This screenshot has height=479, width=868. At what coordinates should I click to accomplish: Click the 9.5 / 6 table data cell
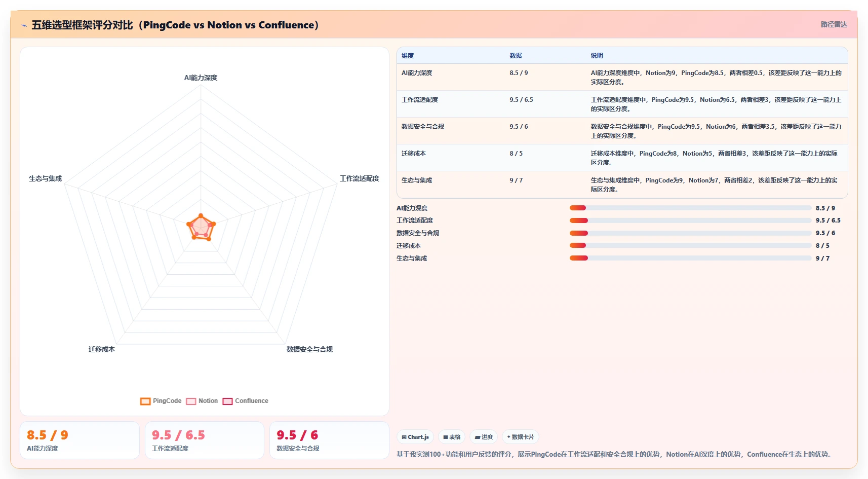pyautogui.click(x=519, y=127)
